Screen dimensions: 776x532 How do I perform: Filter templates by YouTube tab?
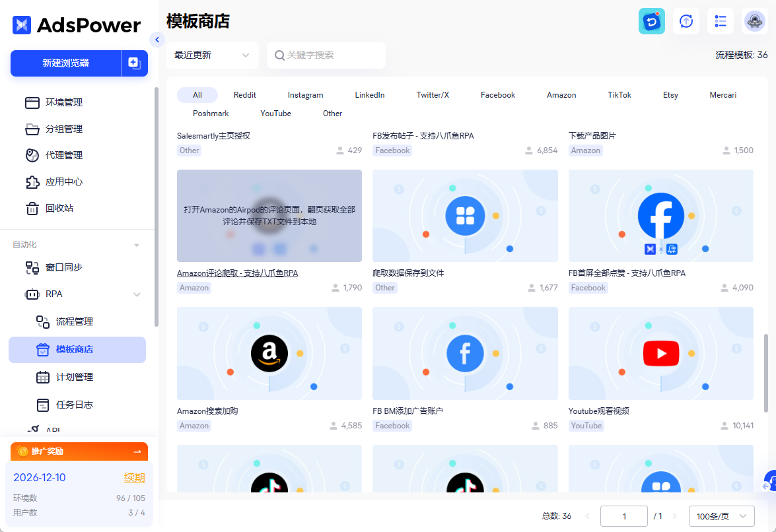[x=275, y=114]
